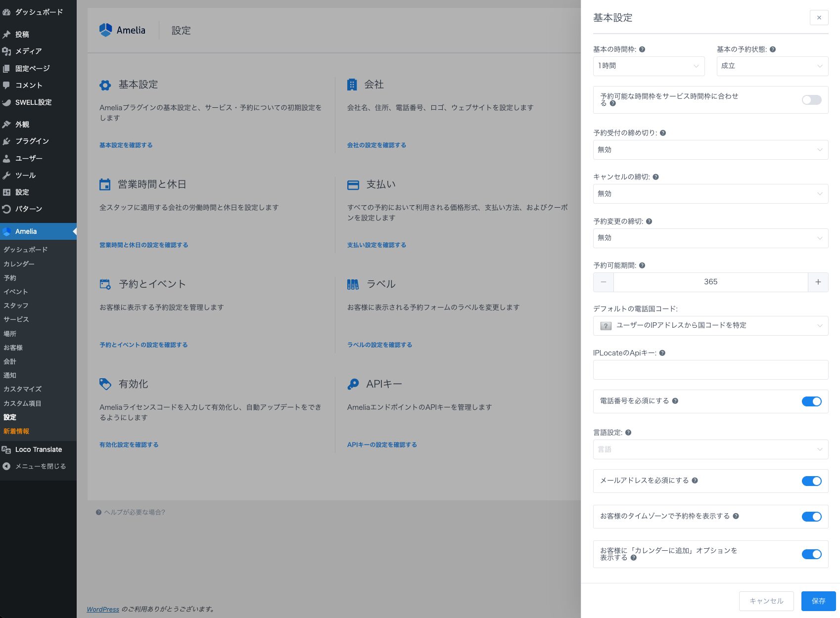The image size is (840, 618).
Task: Click the Loco Translate sidebar icon
Action: point(6,449)
